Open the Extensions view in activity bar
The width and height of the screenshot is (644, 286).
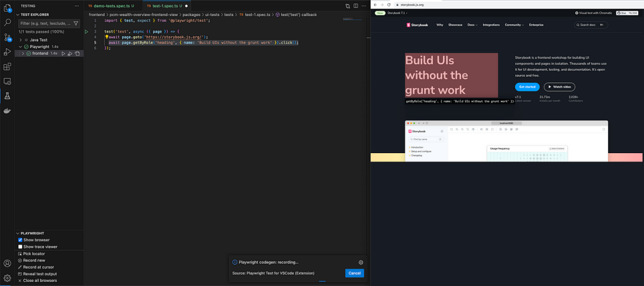[7, 67]
